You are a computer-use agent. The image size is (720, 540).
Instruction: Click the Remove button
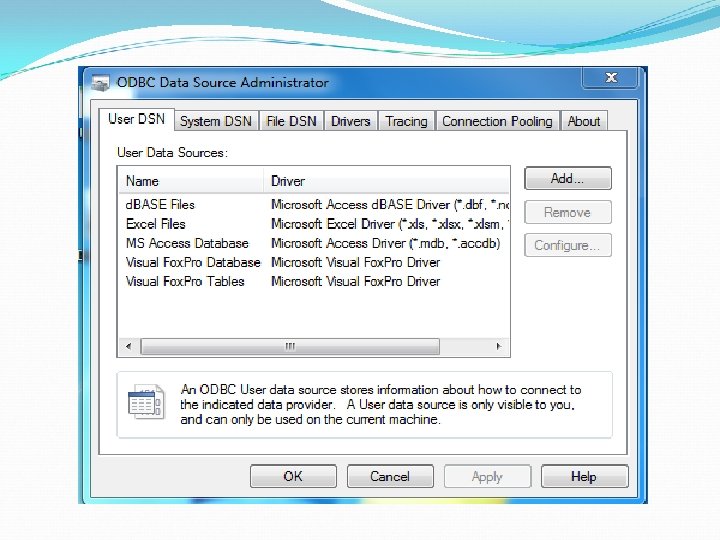(x=568, y=212)
